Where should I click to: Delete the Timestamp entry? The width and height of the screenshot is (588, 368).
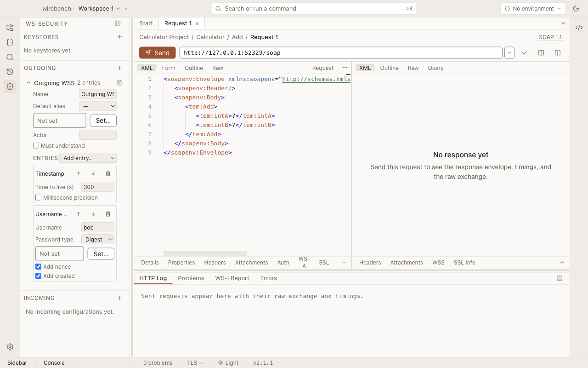point(108,173)
